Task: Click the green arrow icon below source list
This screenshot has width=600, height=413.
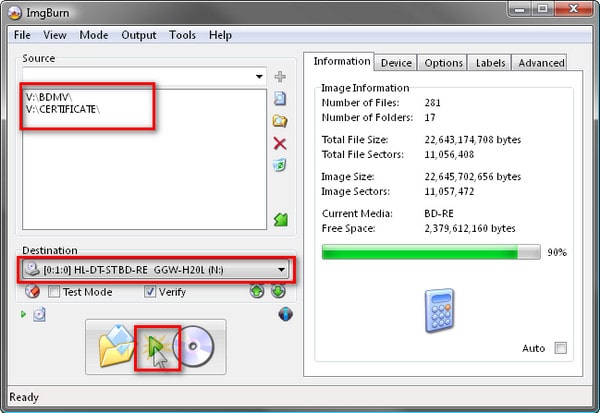Action: (280, 219)
